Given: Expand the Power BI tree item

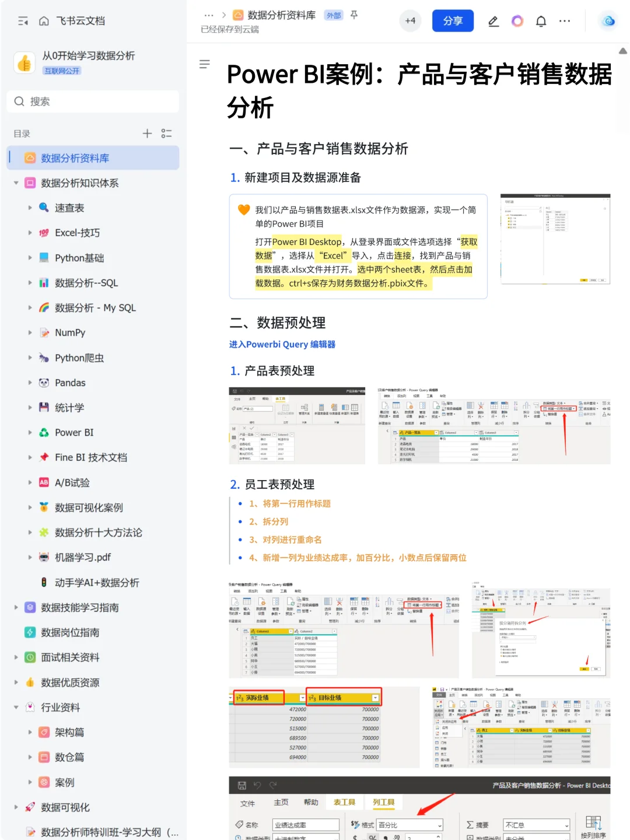Looking at the screenshot, I should pyautogui.click(x=30, y=432).
